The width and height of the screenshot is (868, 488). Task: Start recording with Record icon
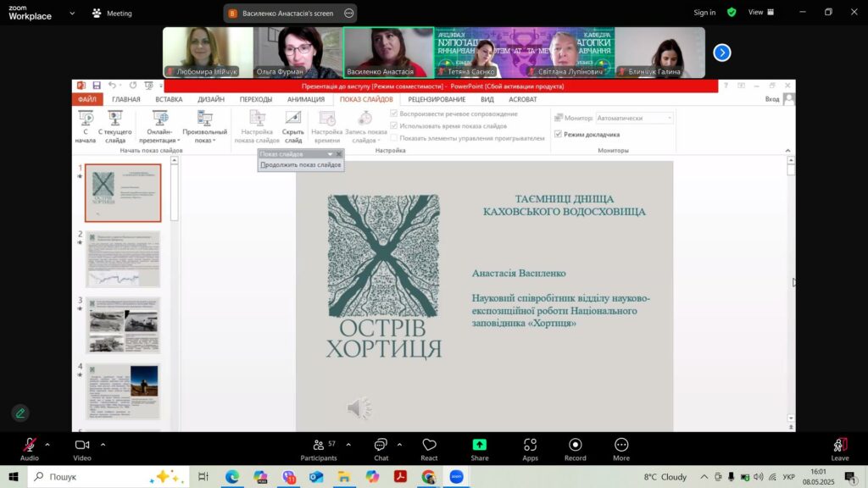click(x=576, y=445)
